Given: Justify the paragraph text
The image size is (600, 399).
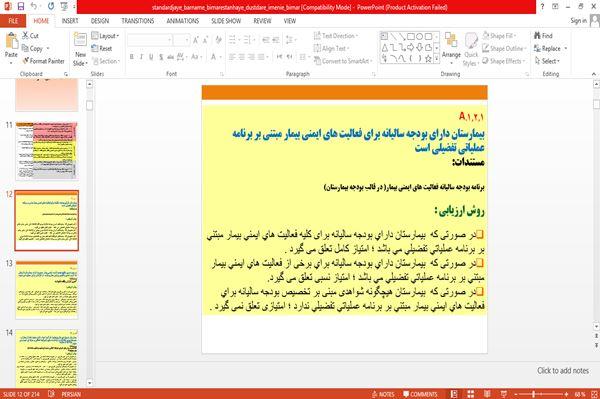Looking at the screenshot, I should (x=261, y=57).
